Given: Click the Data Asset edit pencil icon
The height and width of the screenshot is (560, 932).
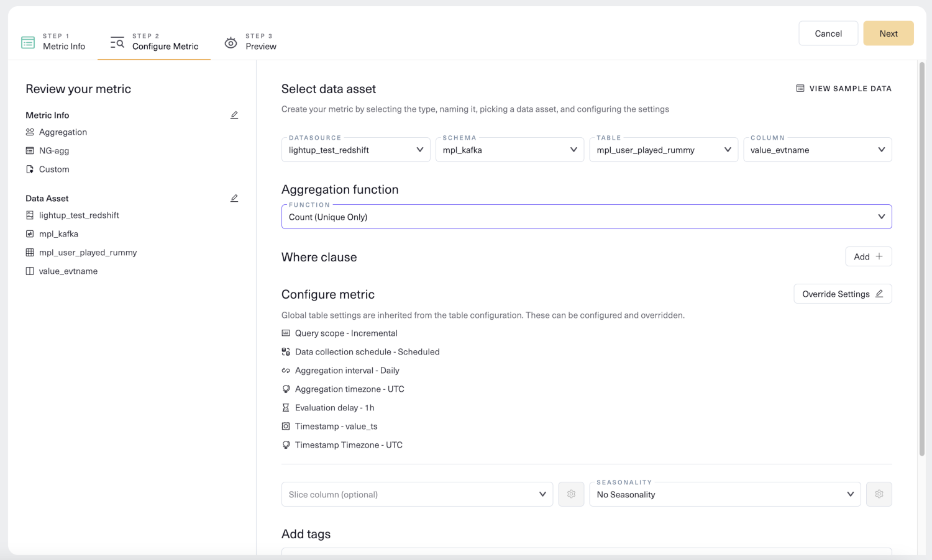Looking at the screenshot, I should pos(234,199).
